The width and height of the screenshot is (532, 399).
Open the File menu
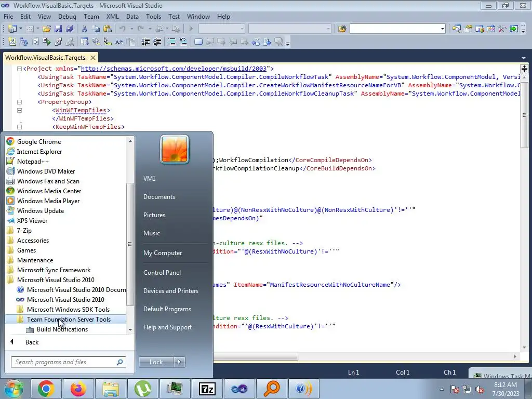[8, 17]
